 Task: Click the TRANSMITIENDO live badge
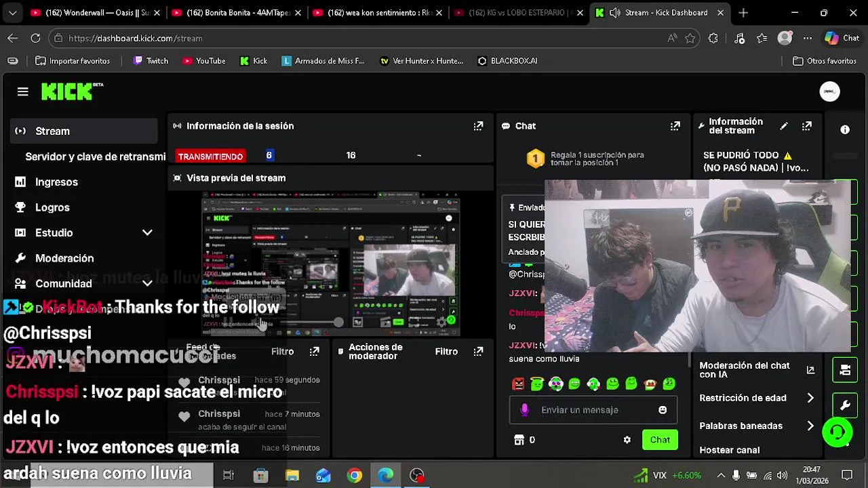[x=210, y=157]
